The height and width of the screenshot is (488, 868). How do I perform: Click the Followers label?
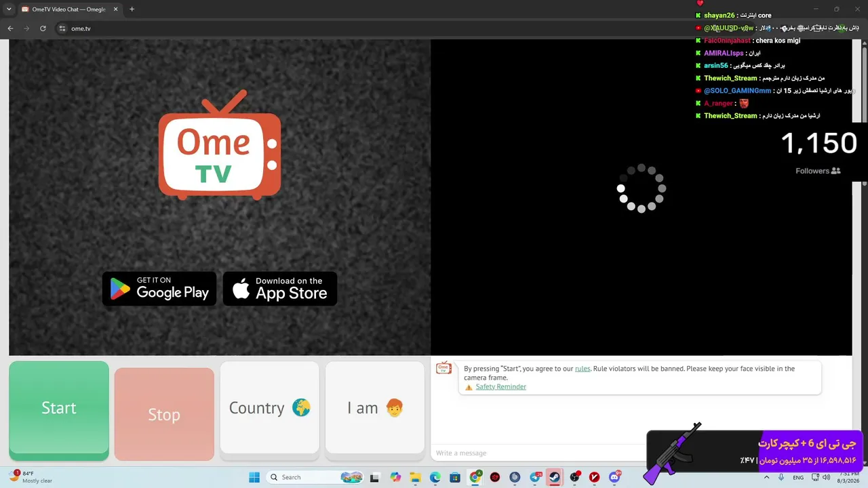tap(812, 171)
